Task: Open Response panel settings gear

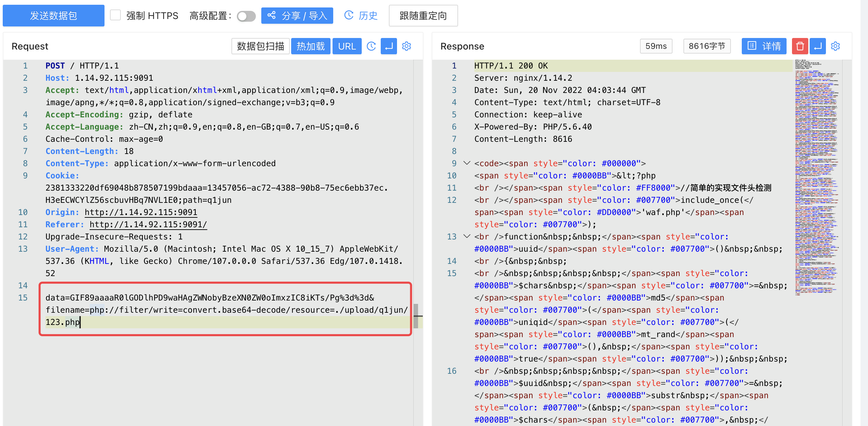Action: click(835, 46)
